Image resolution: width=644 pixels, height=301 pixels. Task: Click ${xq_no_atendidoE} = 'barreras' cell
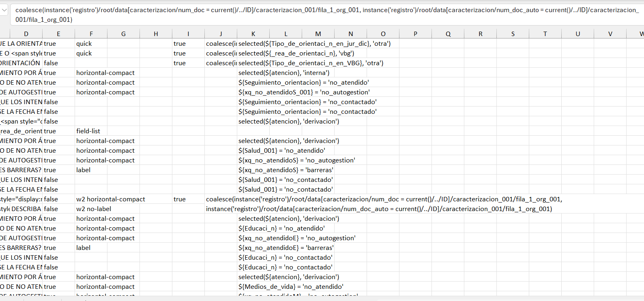pyautogui.click(x=286, y=248)
